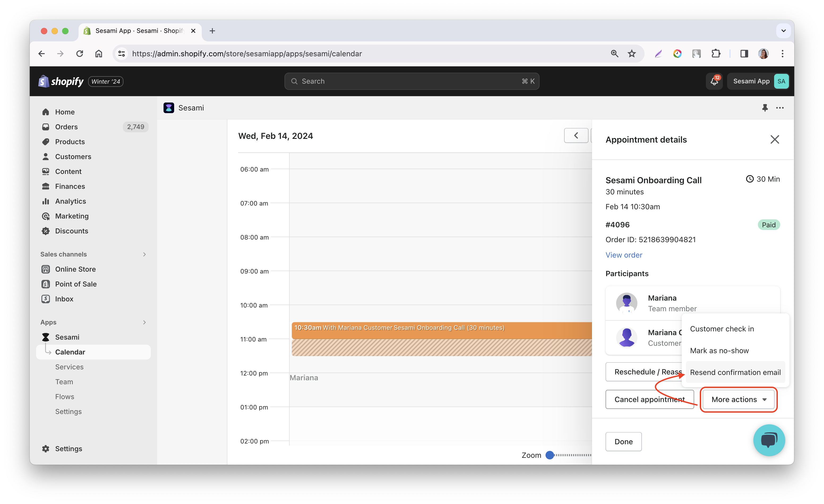This screenshot has width=824, height=504.
Task: Open the More actions dropdown
Action: coord(739,399)
